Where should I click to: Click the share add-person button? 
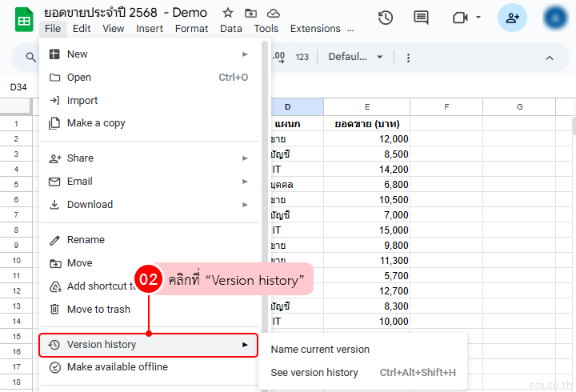pyautogui.click(x=512, y=18)
